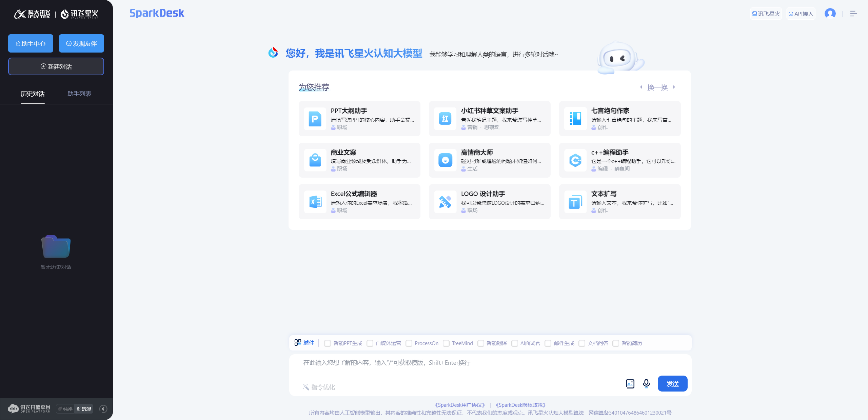Switch to the 助手列表 tab

pyautogui.click(x=79, y=94)
